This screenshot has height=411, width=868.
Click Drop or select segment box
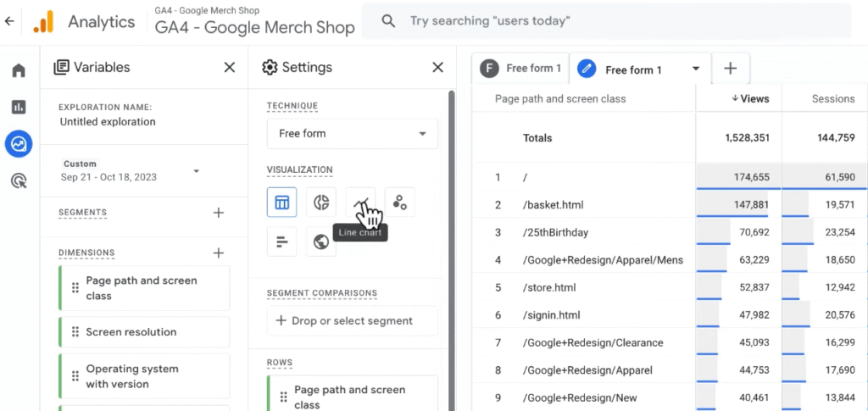353,321
